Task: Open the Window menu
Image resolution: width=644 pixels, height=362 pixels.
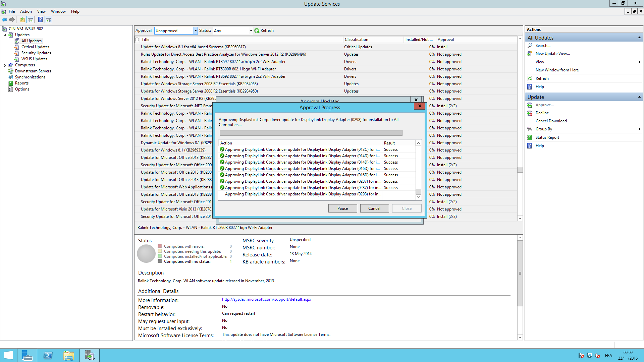Action: point(58,11)
